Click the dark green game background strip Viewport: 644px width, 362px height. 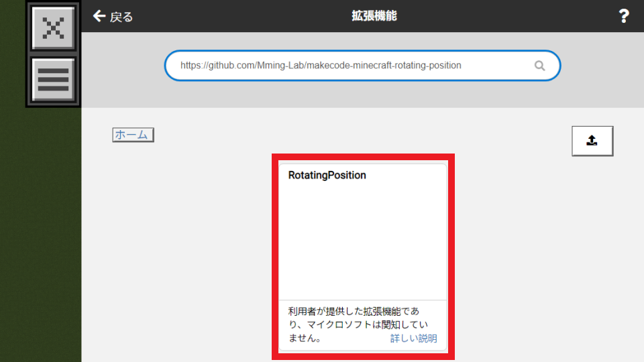pyautogui.click(x=12, y=201)
